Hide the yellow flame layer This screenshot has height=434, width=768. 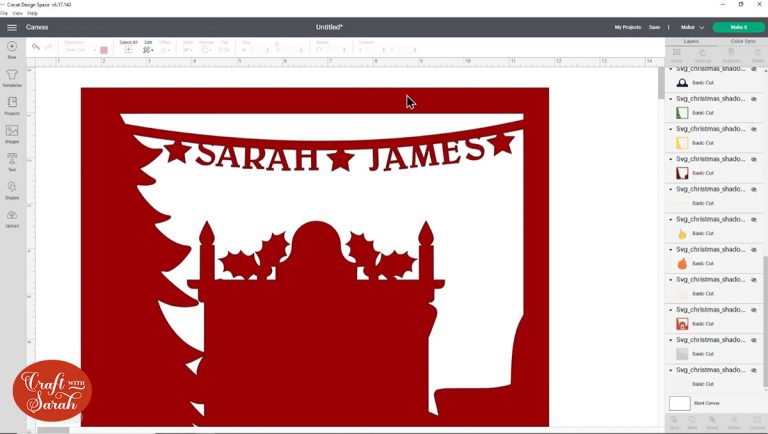754,219
